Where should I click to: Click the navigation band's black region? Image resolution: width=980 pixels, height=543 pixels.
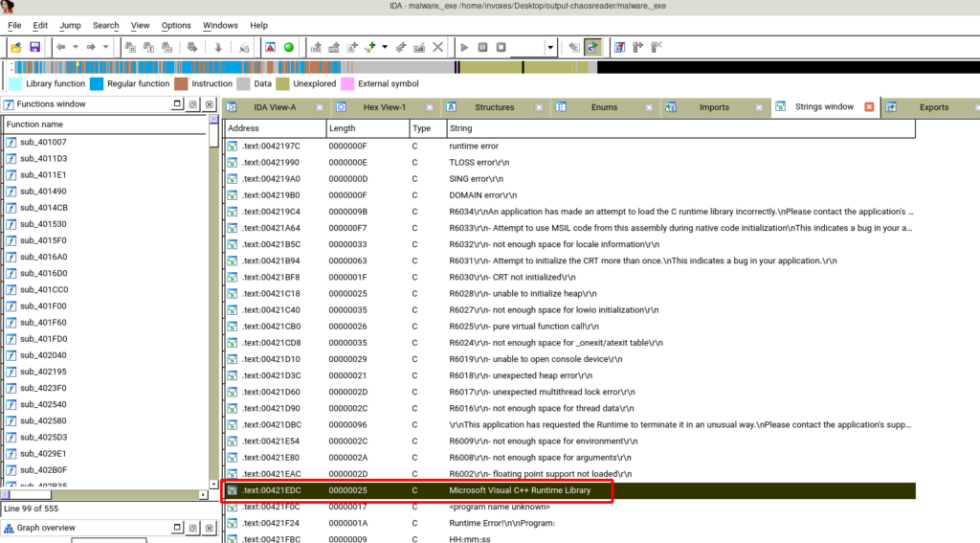coord(788,67)
